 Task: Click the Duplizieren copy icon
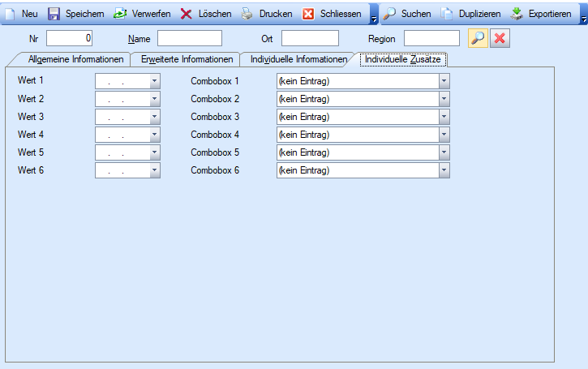pos(447,14)
